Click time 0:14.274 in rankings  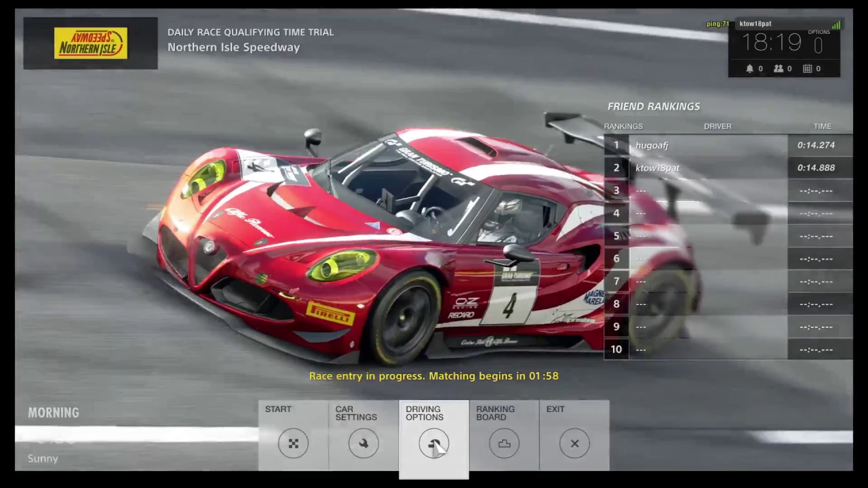pos(816,145)
